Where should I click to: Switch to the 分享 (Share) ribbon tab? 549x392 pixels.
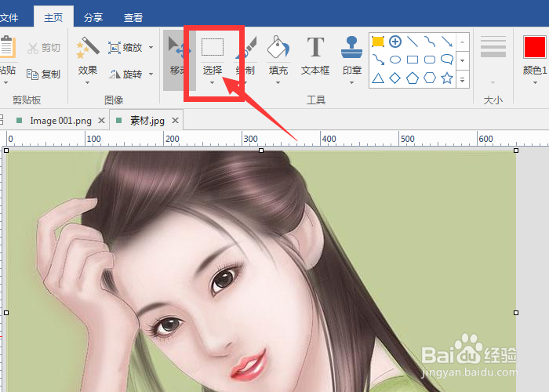pos(93,17)
